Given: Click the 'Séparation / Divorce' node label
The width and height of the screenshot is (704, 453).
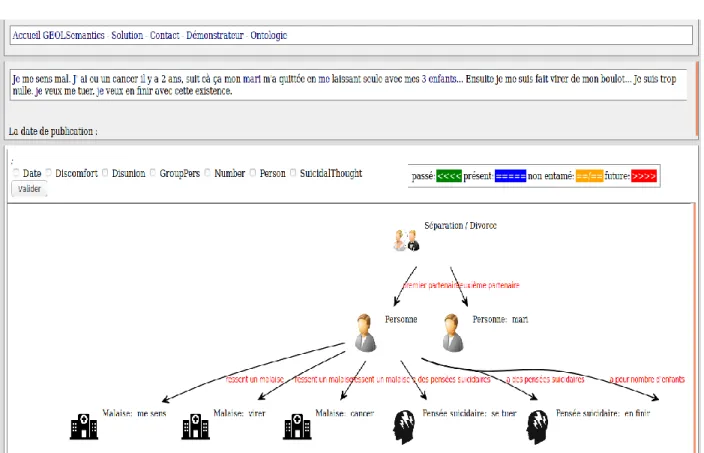Looking at the screenshot, I should (x=460, y=225).
